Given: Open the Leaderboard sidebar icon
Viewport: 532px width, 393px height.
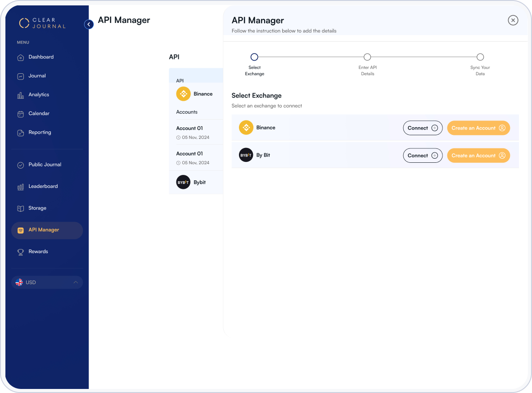Looking at the screenshot, I should 21,187.
